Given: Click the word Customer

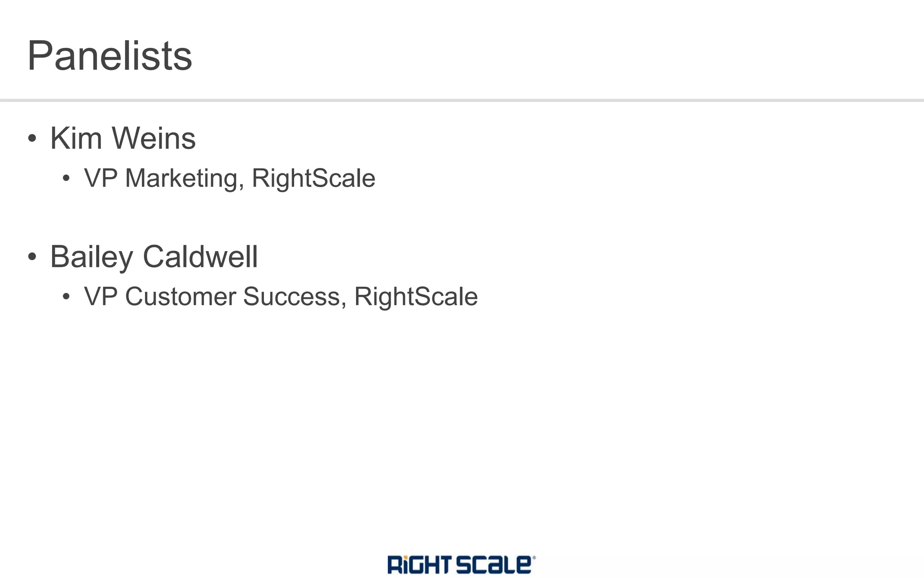Looking at the screenshot, I should 180,297.
